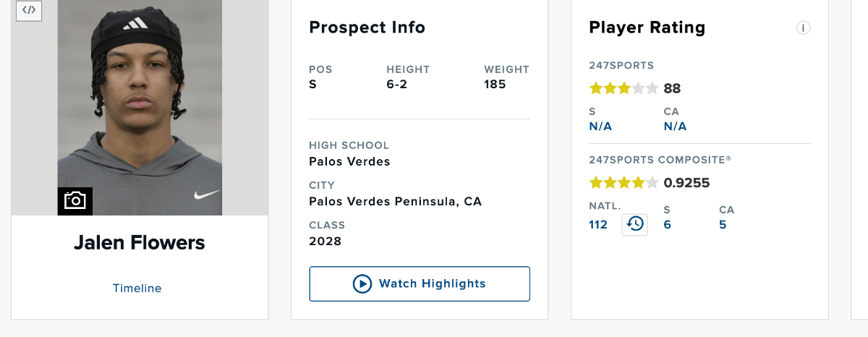Click the 247Sports CA rank N/A
The width and height of the screenshot is (868, 337).
pyautogui.click(x=675, y=127)
